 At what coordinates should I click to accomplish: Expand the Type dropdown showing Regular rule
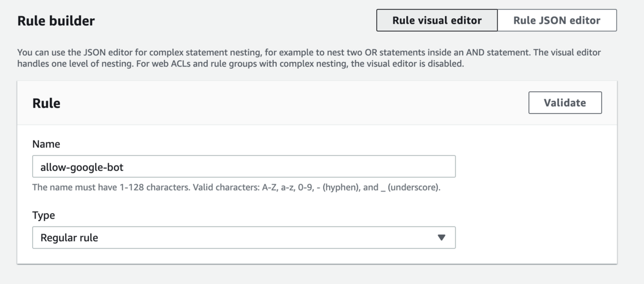pos(244,237)
